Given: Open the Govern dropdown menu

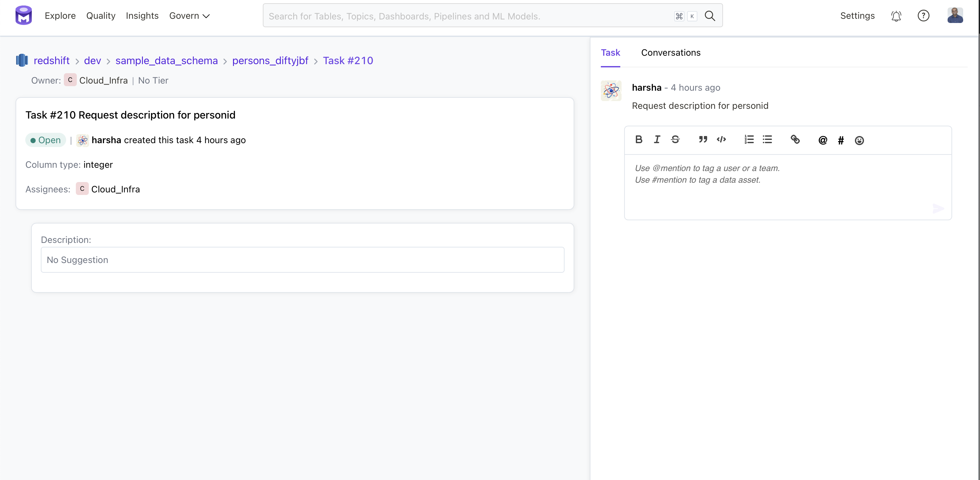Looking at the screenshot, I should click(x=189, y=16).
